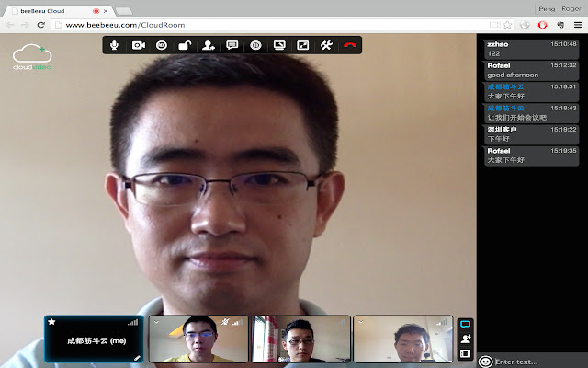Screen dimensions: 588x368
Task: Toggle the blue chat panel icon beside the thumbnails
Action: (x=466, y=325)
